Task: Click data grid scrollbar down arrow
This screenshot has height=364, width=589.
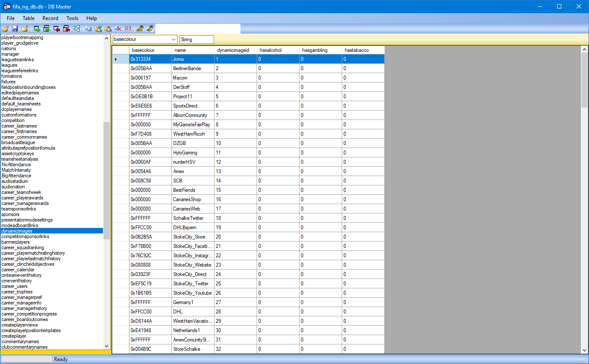Action: click(x=584, y=350)
